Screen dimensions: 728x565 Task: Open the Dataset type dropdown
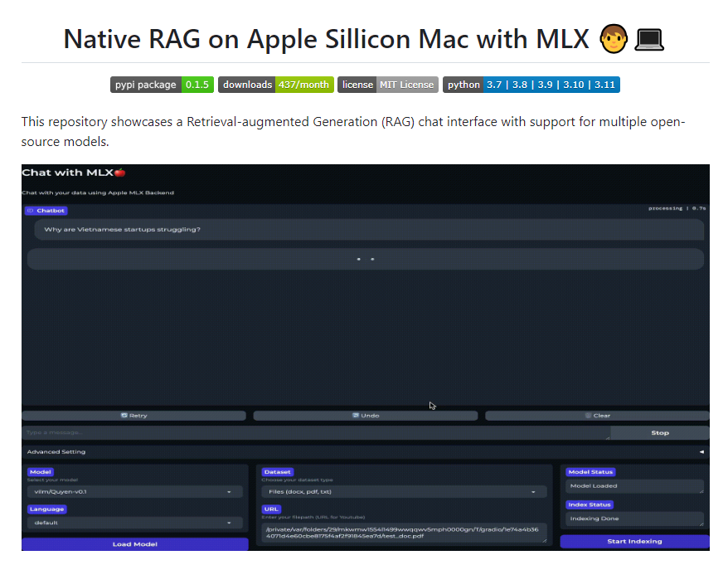click(x=404, y=492)
